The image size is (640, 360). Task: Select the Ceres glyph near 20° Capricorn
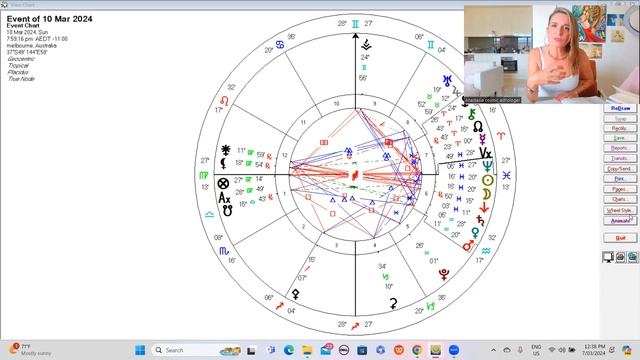click(393, 303)
